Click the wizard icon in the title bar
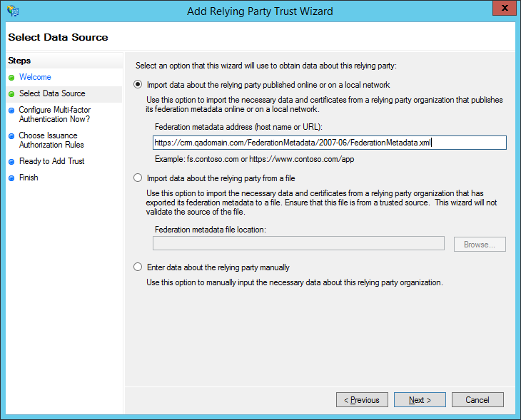The width and height of the screenshot is (521, 420). tap(12, 11)
